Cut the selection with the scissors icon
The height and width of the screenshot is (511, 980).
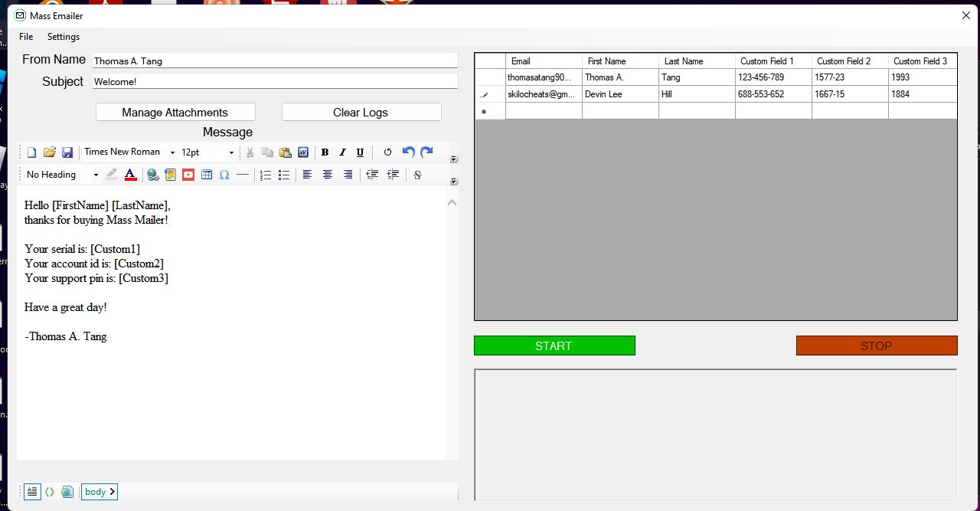250,152
